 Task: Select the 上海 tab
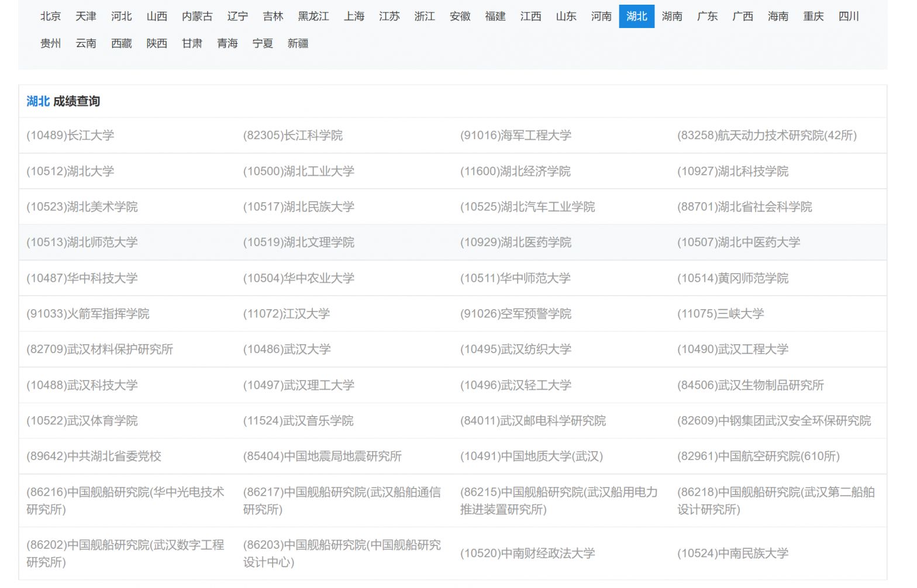click(x=354, y=16)
